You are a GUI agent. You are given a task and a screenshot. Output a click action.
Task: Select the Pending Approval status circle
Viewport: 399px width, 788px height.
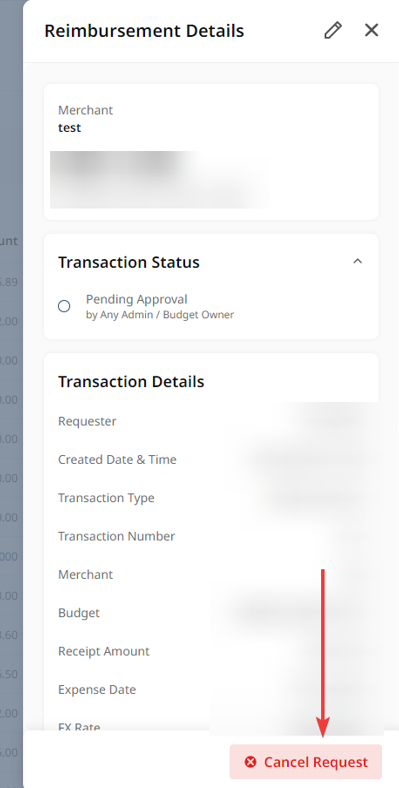(64, 306)
